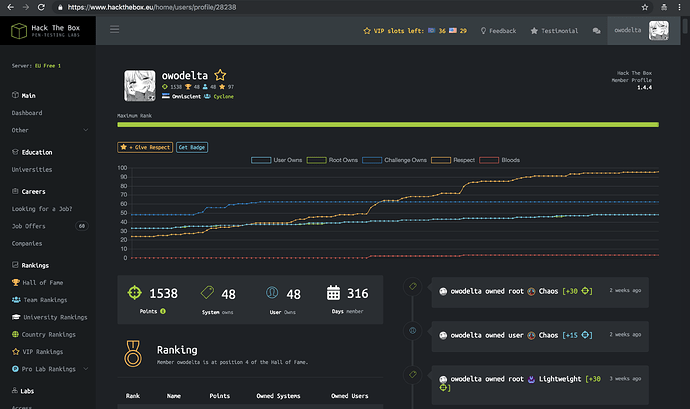
Task: Click timeline tag marker for Chaos root
Action: point(413,287)
